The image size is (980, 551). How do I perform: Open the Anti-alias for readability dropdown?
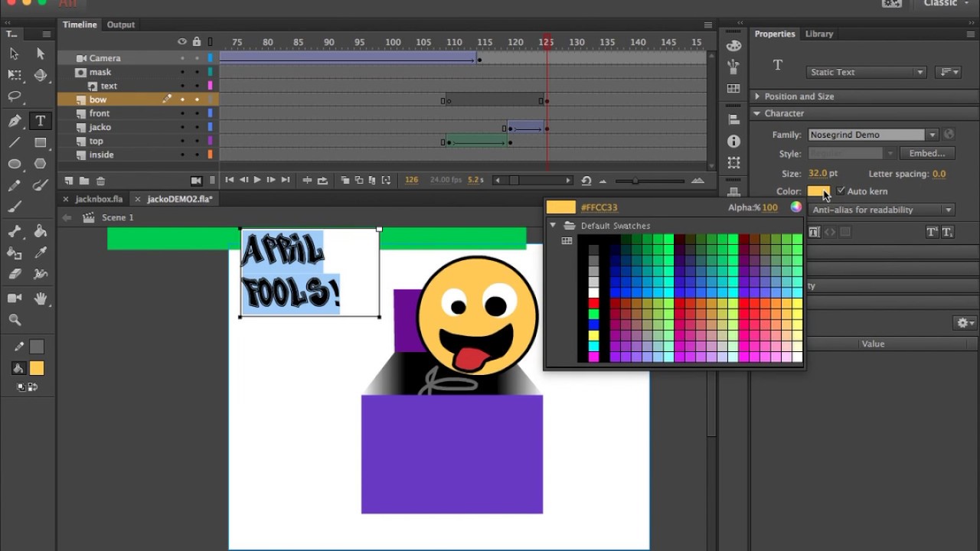(x=881, y=210)
